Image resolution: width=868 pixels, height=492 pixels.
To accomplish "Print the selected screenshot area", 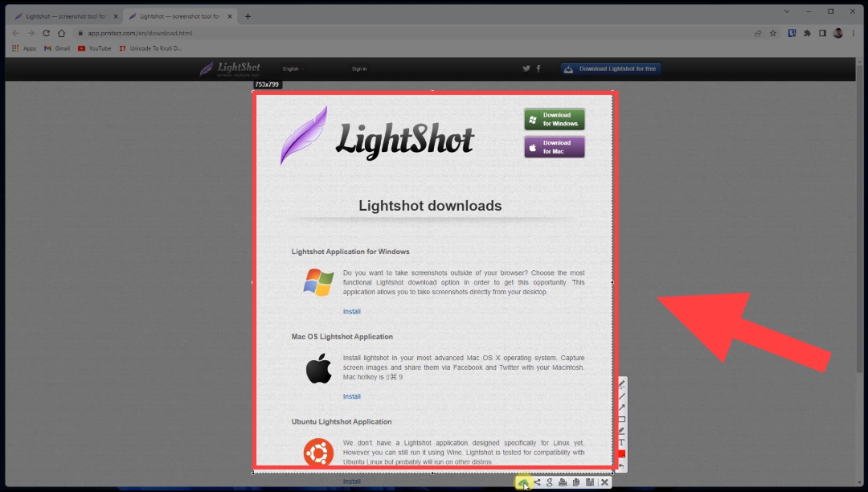I will click(563, 482).
